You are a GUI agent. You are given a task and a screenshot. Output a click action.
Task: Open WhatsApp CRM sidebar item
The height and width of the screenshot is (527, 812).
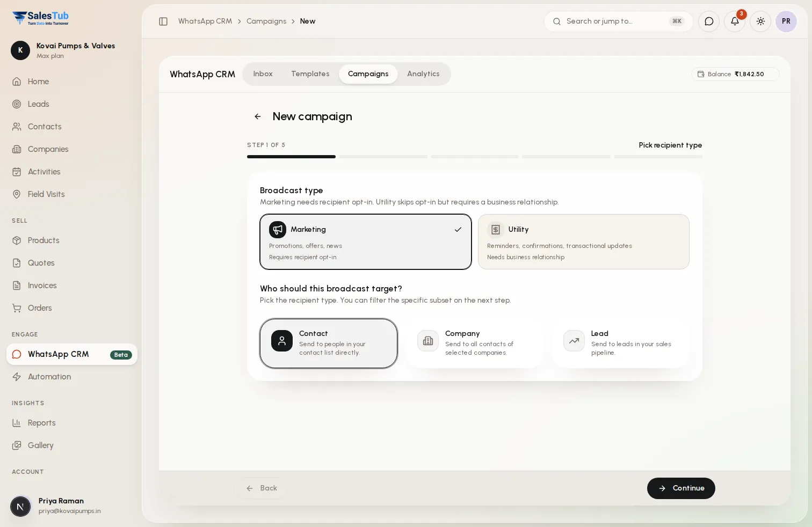coord(72,354)
